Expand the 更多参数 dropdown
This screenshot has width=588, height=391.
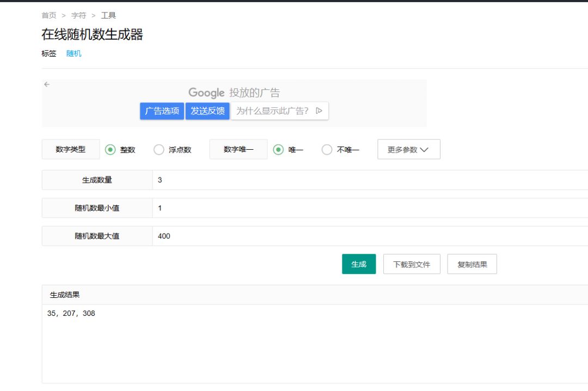point(408,150)
